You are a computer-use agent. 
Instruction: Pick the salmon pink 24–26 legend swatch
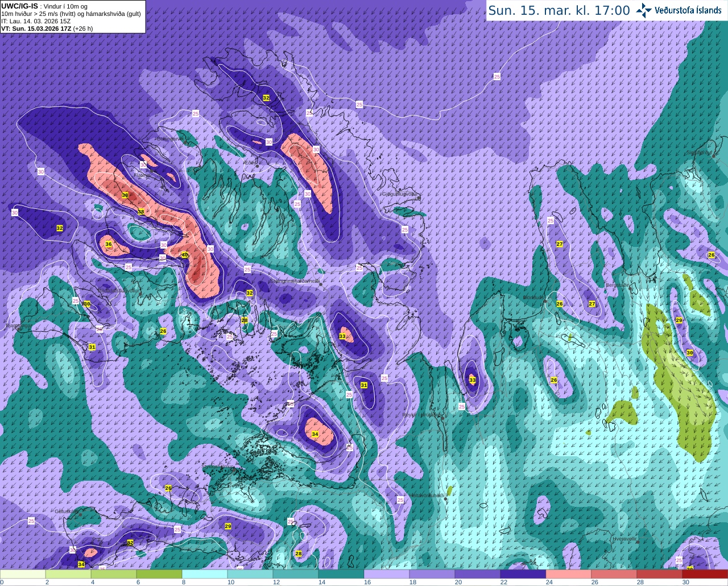coord(569,574)
